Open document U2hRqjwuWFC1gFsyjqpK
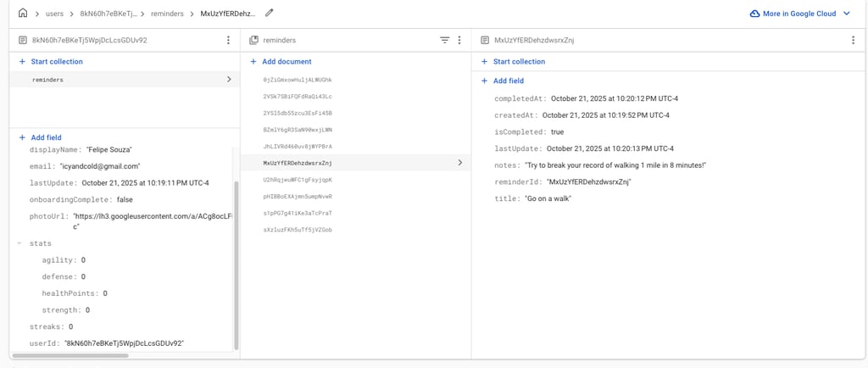 tap(298, 180)
